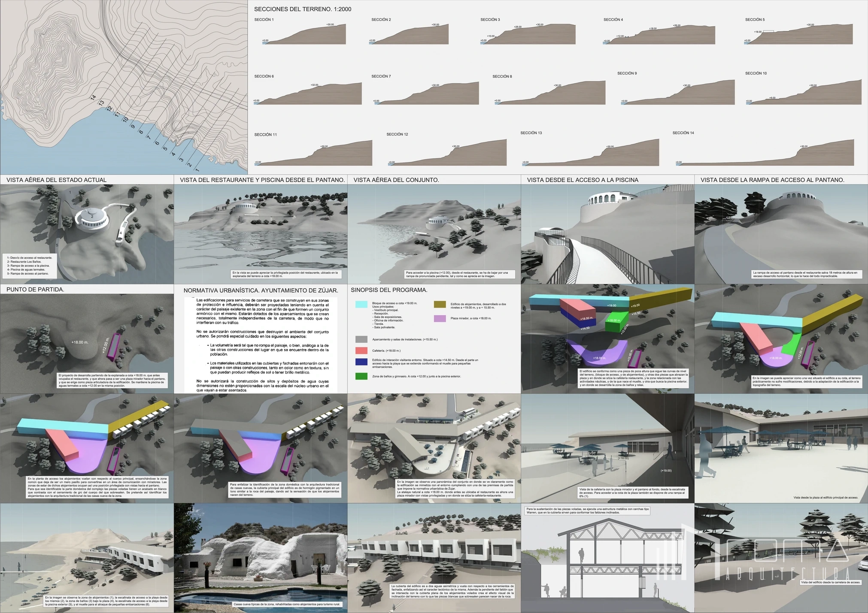Screen dimensions: 868x613
Task: Open the cave houses photo with pool
Action: [261, 558]
